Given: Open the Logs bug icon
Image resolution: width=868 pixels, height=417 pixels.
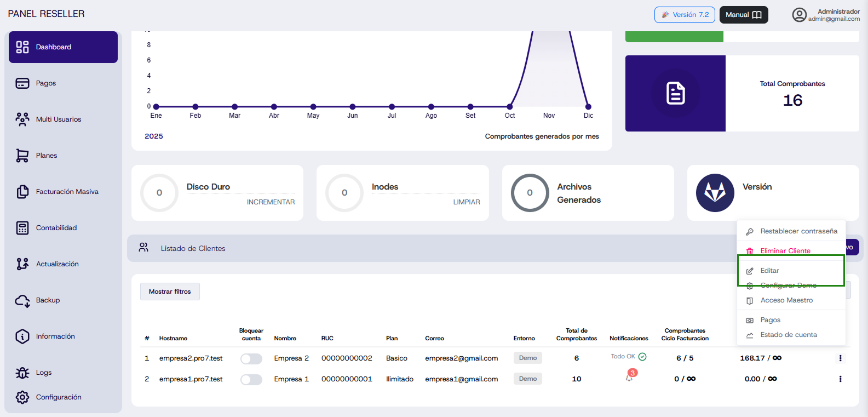Looking at the screenshot, I should point(22,373).
